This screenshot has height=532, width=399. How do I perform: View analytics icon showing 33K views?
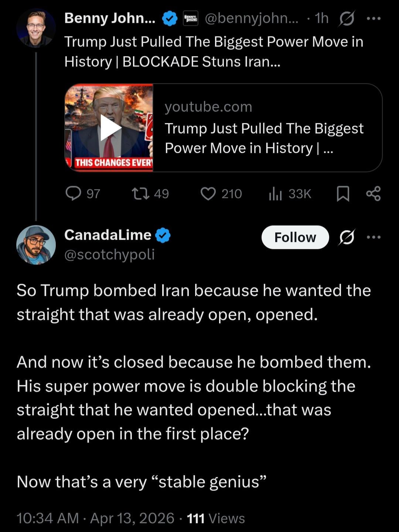(276, 193)
